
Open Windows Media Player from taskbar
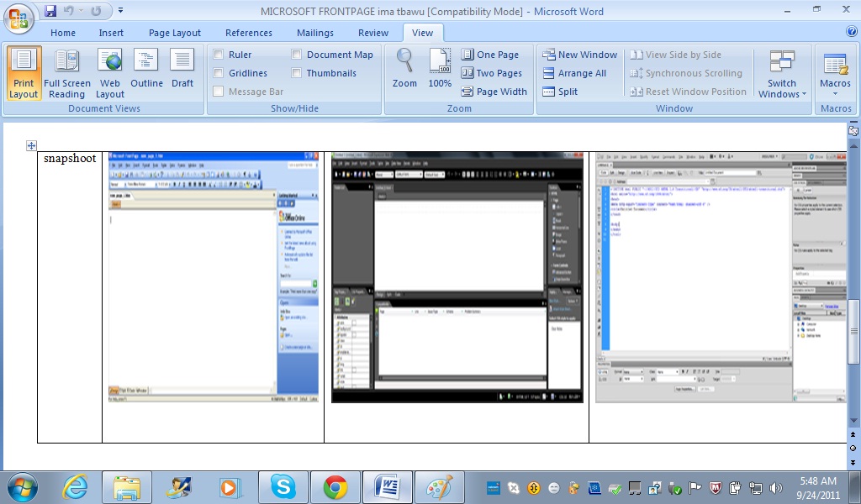pos(230,487)
